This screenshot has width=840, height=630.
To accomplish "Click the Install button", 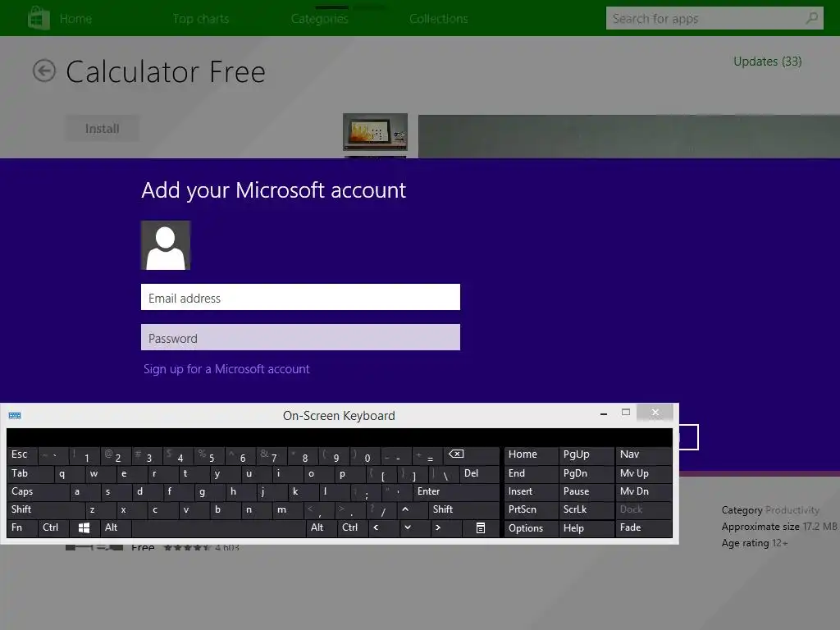I will (x=103, y=129).
